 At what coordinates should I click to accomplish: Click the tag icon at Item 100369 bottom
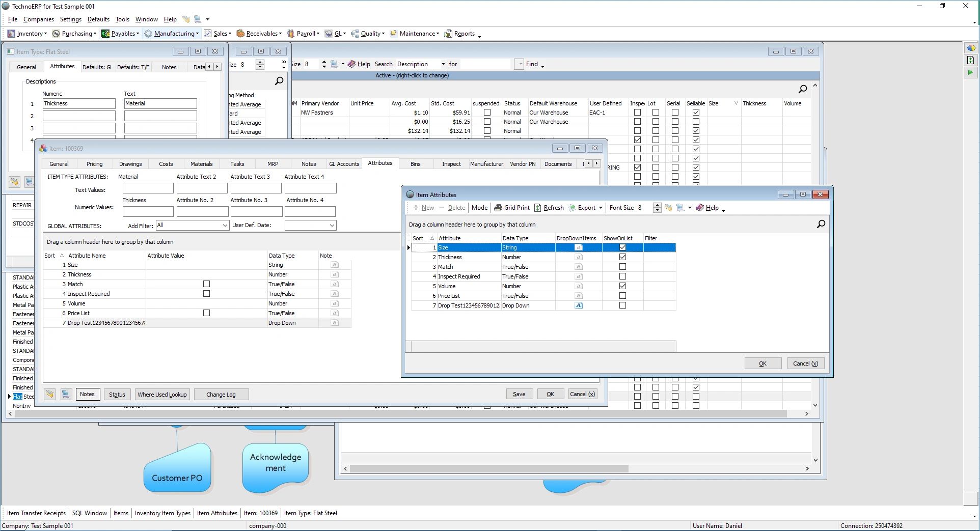pos(49,394)
